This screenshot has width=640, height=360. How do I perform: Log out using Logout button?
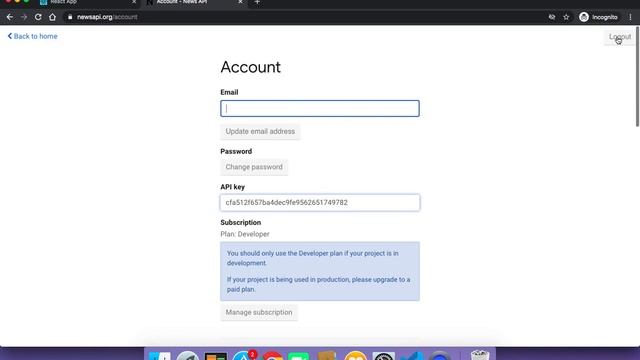(620, 37)
